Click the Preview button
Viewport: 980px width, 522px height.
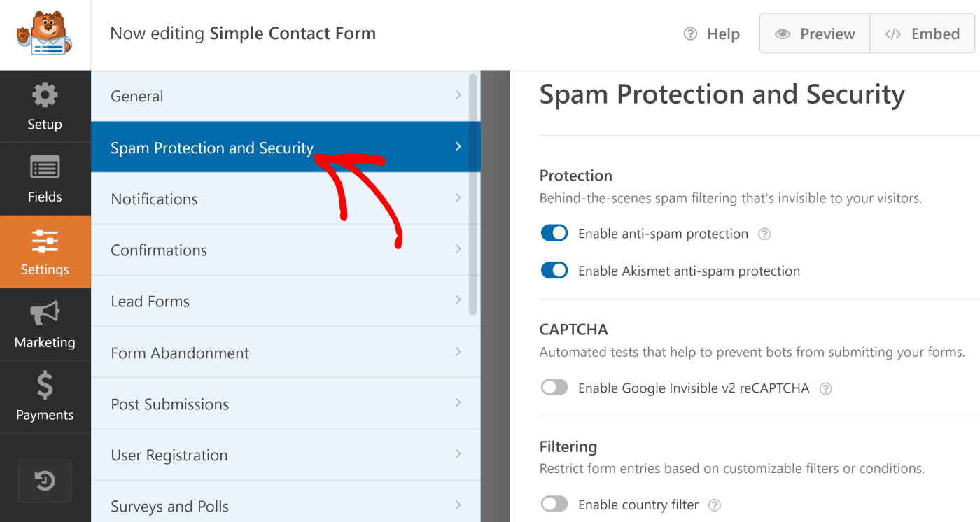[x=814, y=34]
